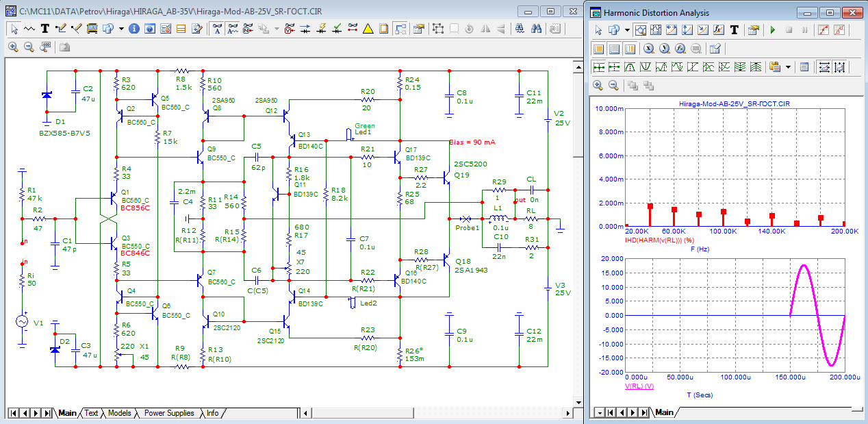Screen dimensions: 868x424
Task: Zoom out in Harmonic Distortion window
Action: pos(614,86)
